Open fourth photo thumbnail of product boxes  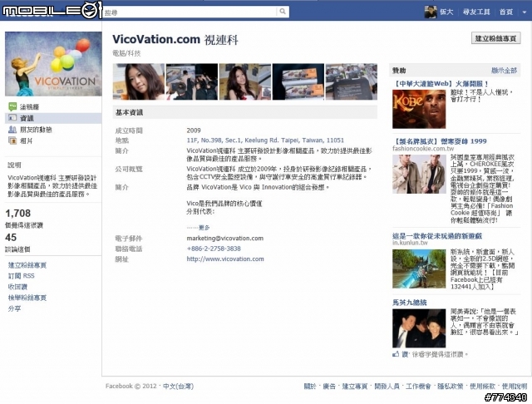298,81
